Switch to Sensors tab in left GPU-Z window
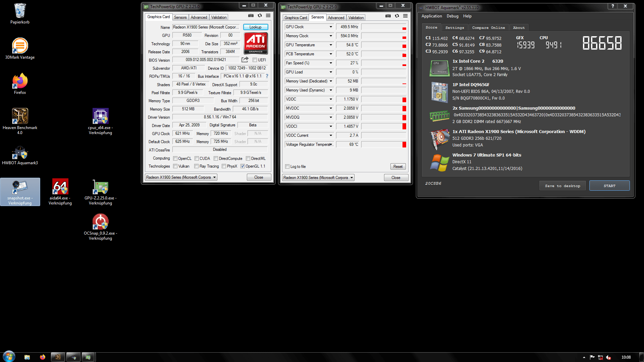The height and width of the screenshot is (362, 644). [180, 17]
